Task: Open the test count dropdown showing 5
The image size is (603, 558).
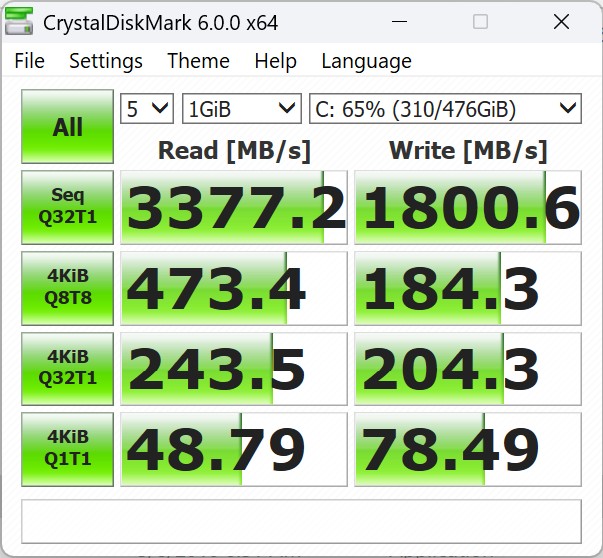Action: click(147, 108)
